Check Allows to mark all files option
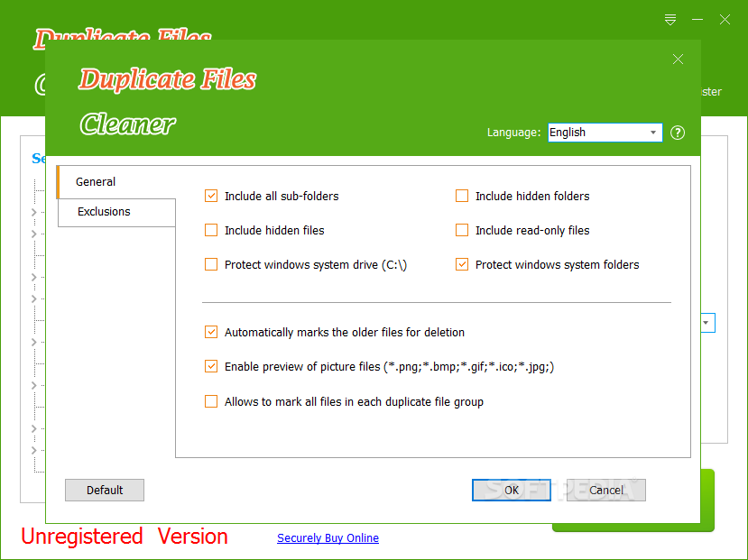Viewport: 748px width, 560px height. tap(211, 402)
